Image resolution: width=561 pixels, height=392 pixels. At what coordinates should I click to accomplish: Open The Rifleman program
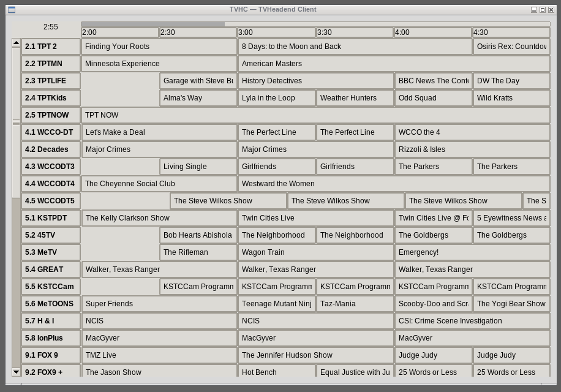pyautogui.click(x=198, y=252)
